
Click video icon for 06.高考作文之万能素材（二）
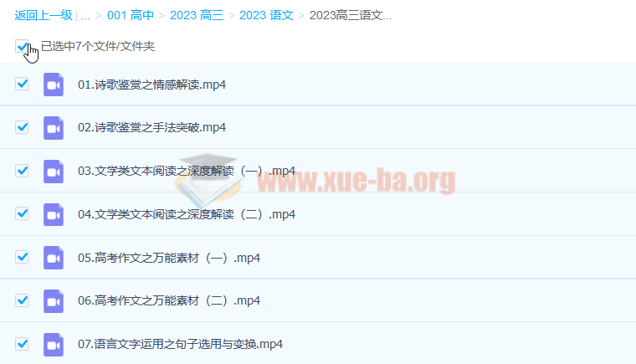tap(54, 301)
